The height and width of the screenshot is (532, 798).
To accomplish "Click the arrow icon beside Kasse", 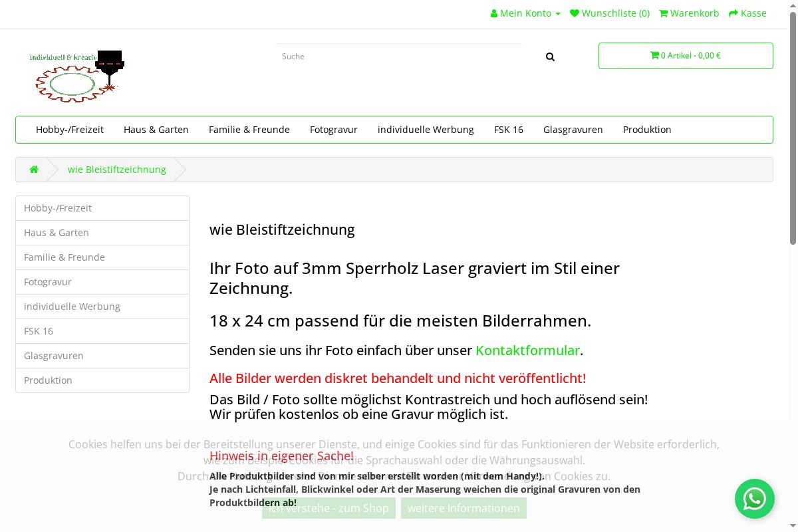I will coord(733,13).
